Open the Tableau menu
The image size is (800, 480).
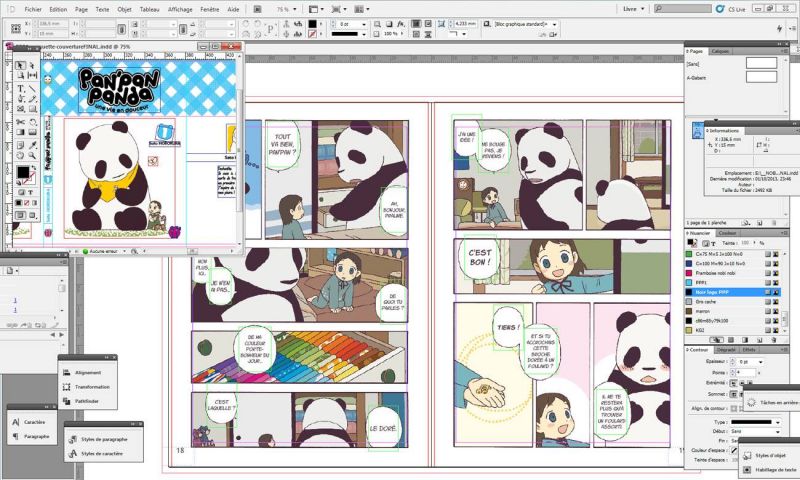(149, 9)
